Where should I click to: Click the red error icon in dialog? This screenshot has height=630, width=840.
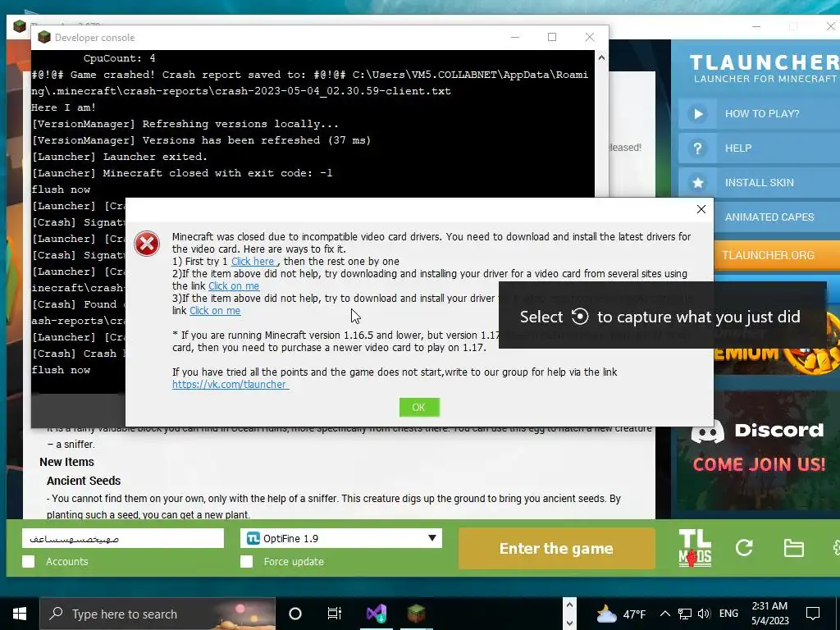coord(147,244)
